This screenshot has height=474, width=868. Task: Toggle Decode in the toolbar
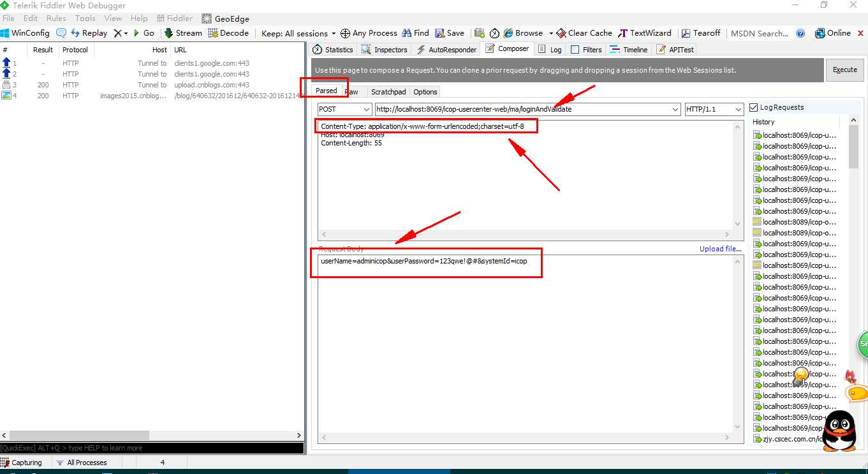(228, 33)
